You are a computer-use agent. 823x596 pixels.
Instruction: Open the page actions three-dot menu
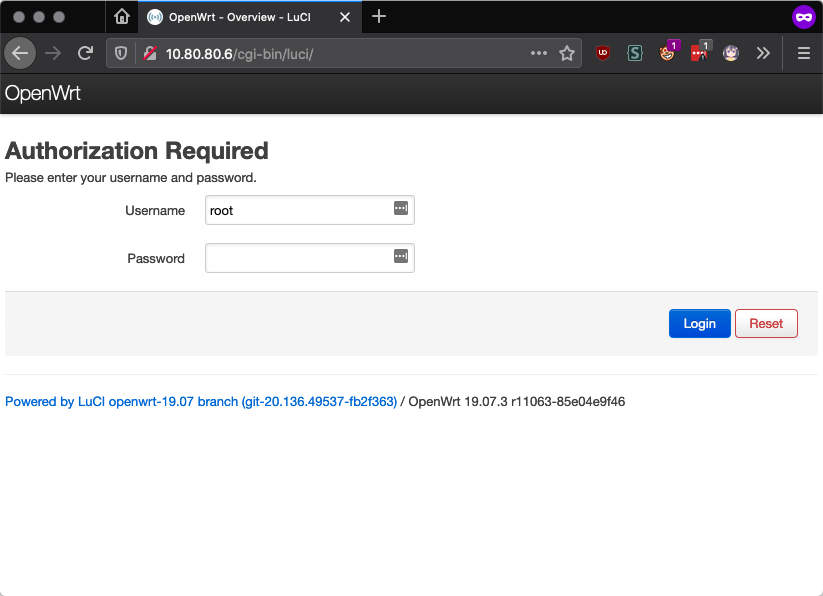pos(539,53)
